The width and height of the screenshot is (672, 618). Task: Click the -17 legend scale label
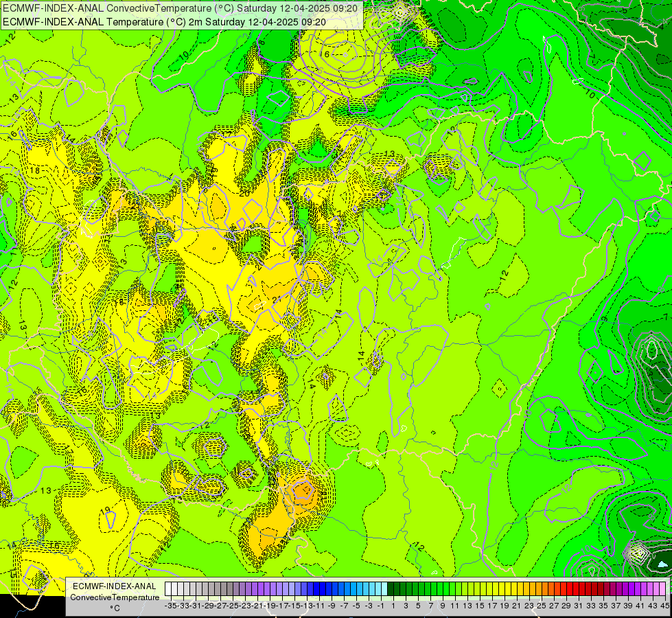pos(282,606)
